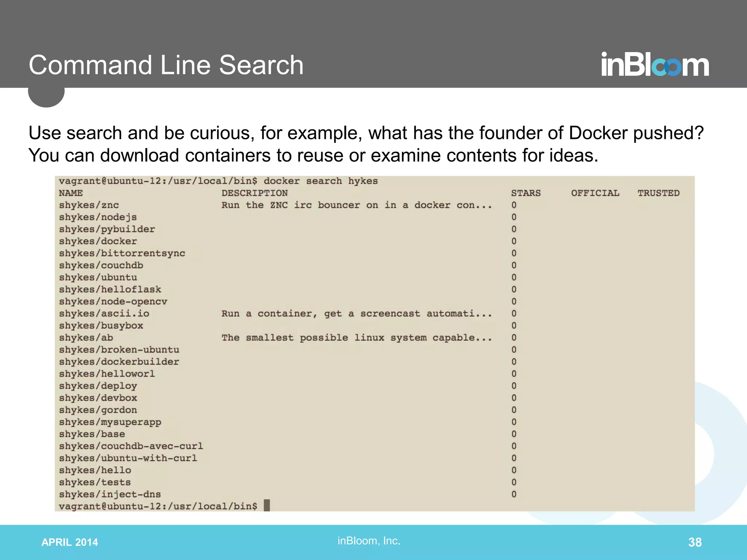The image size is (747, 560).
Task: Click the shykes/devbox entry
Action: 98,398
